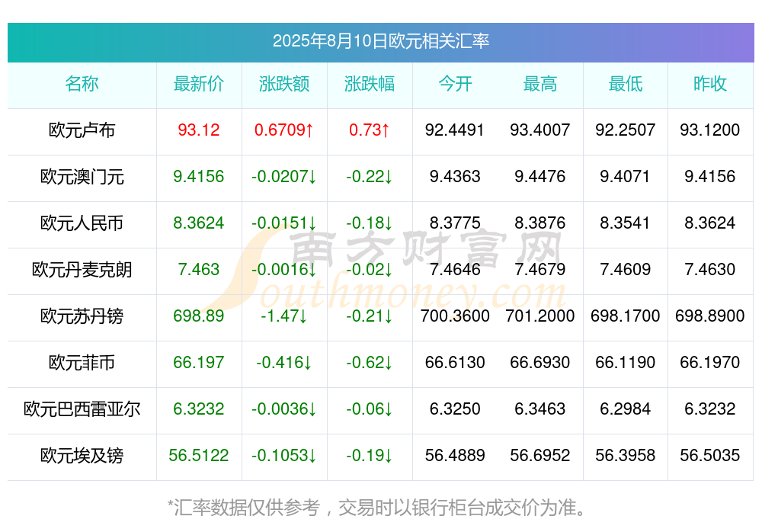Click the change percent -0.18↓
Viewport: 762px width, 532px height.
click(370, 223)
